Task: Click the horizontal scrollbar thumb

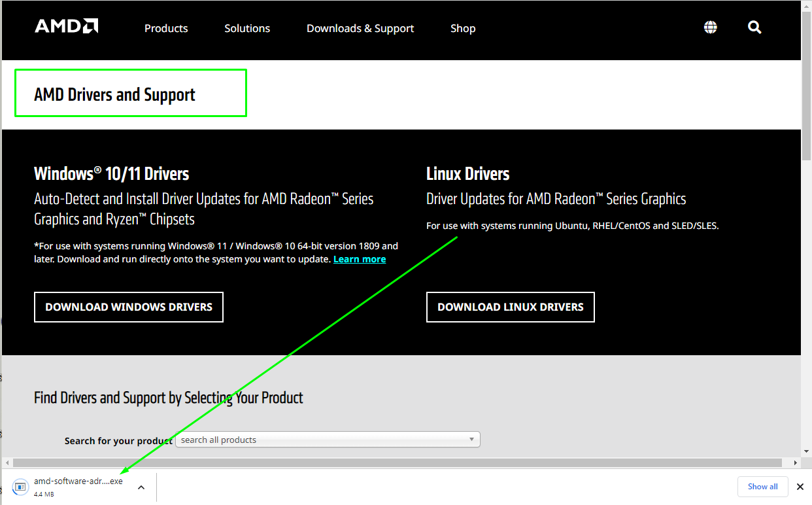Action: [398, 462]
